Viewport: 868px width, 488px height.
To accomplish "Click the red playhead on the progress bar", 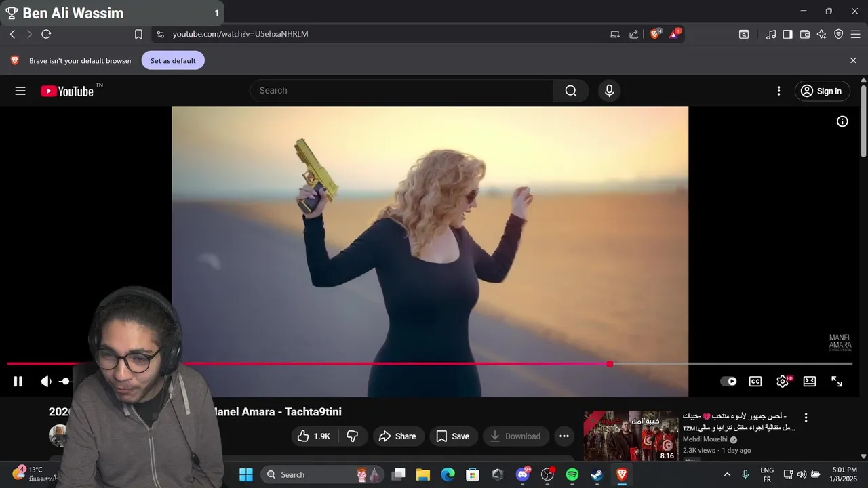I will 610,364.
